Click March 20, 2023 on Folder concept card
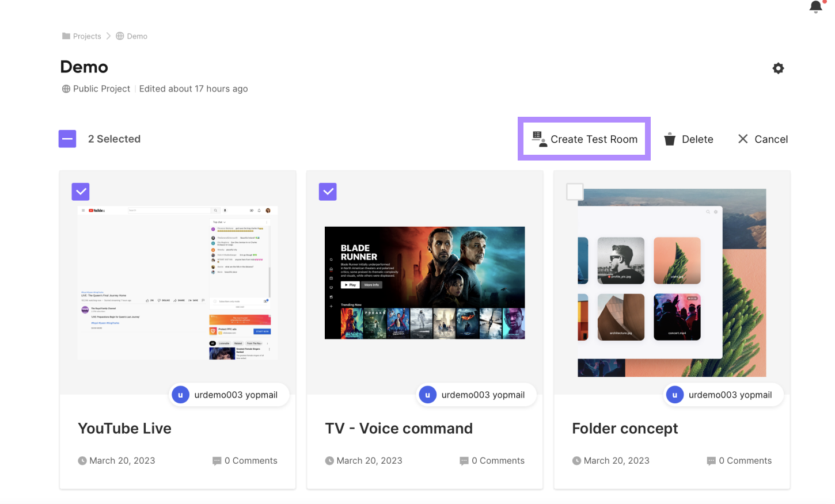The height and width of the screenshot is (504, 835). coord(616,461)
